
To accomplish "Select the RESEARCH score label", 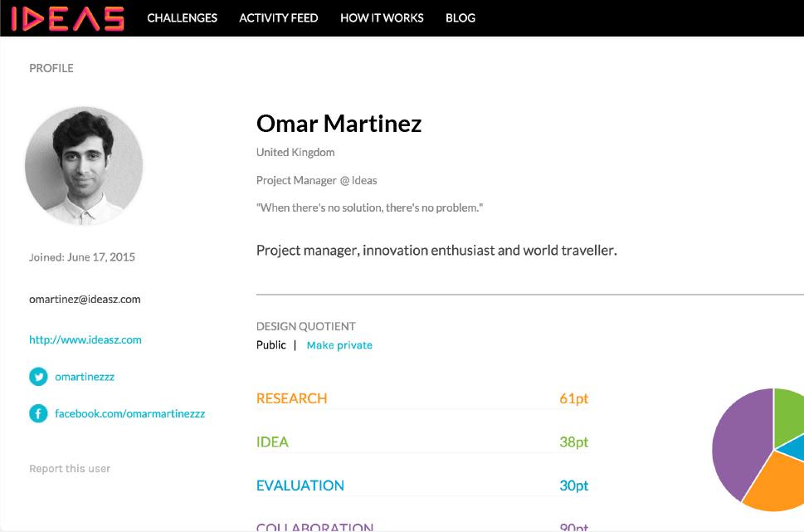I will (291, 398).
